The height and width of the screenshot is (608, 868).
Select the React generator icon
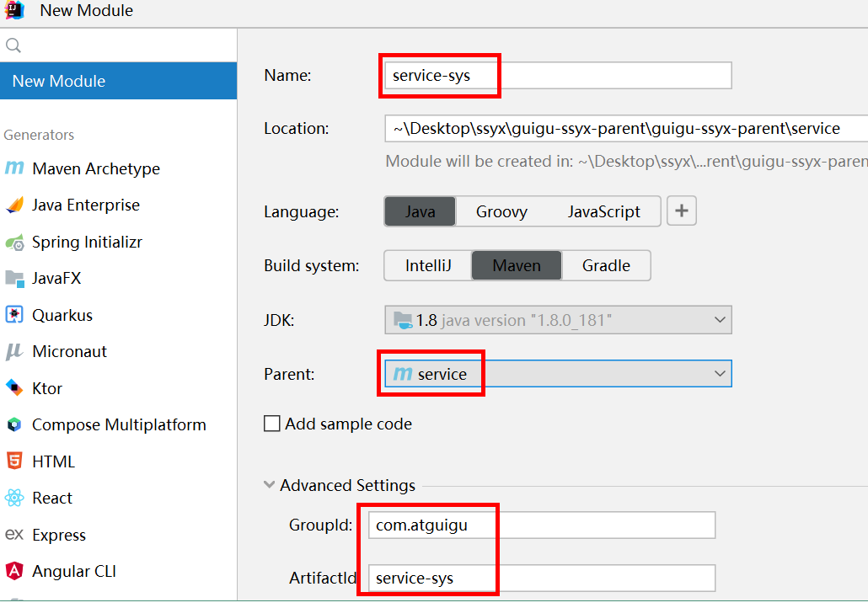14,499
